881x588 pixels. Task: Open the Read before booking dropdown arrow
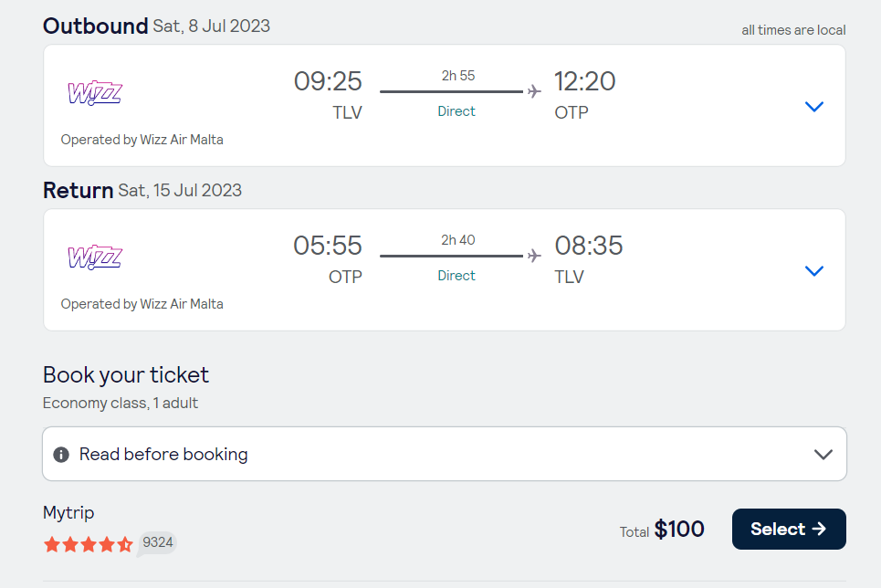pos(823,455)
